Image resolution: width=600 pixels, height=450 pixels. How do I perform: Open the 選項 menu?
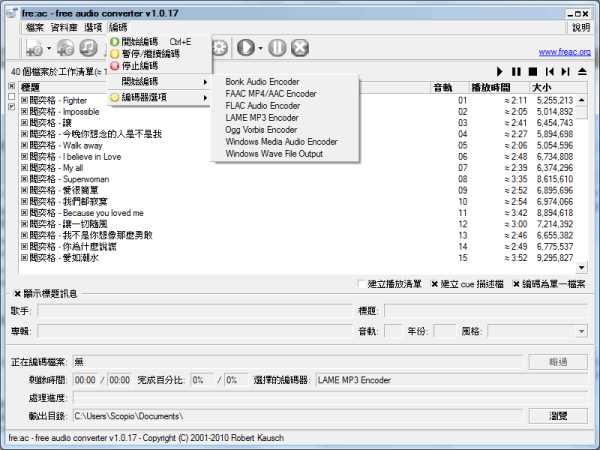tap(93, 28)
